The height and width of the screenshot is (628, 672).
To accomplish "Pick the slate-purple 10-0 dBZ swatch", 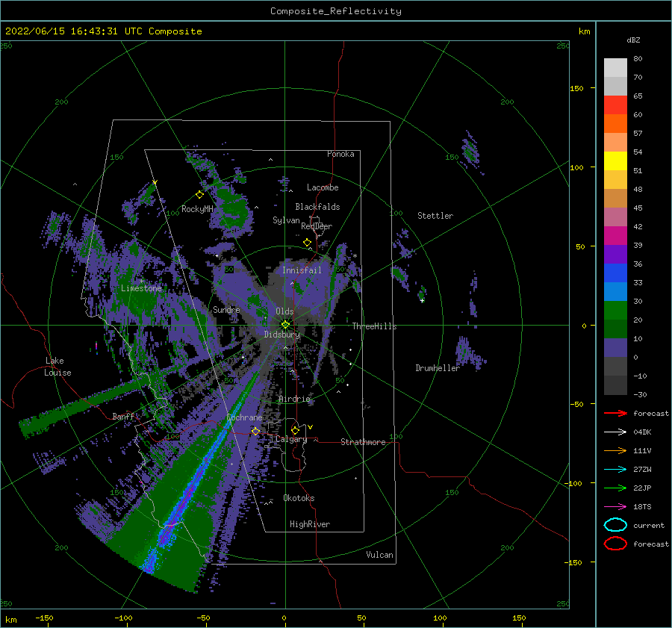I will coord(615,348).
